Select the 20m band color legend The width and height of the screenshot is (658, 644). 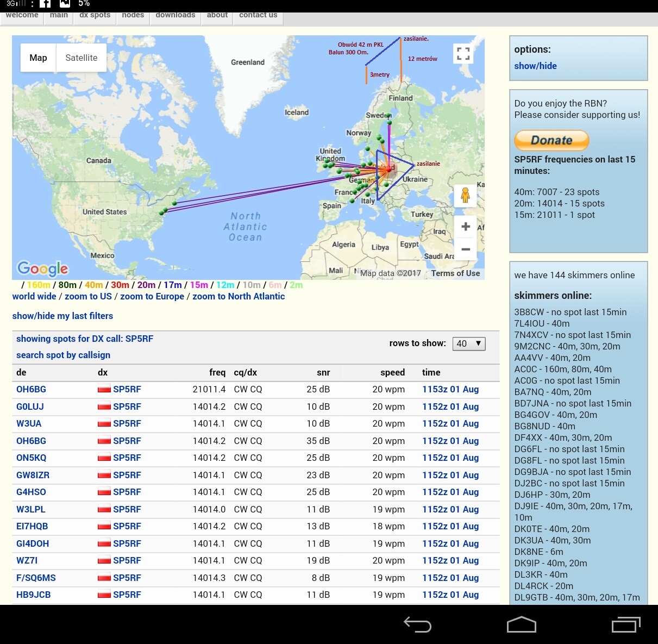coord(146,285)
